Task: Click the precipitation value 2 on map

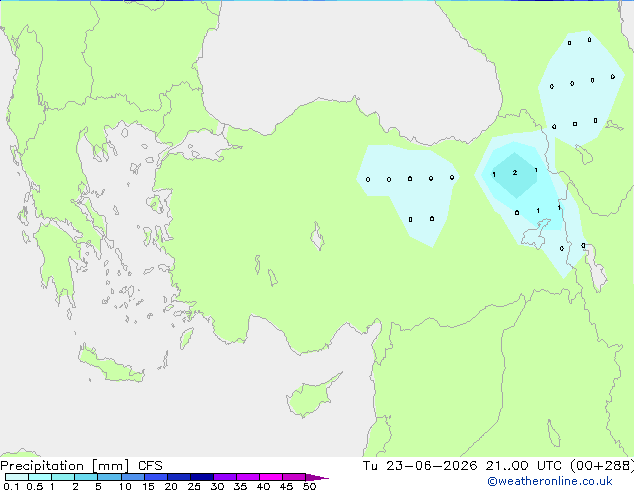Action: (x=515, y=173)
